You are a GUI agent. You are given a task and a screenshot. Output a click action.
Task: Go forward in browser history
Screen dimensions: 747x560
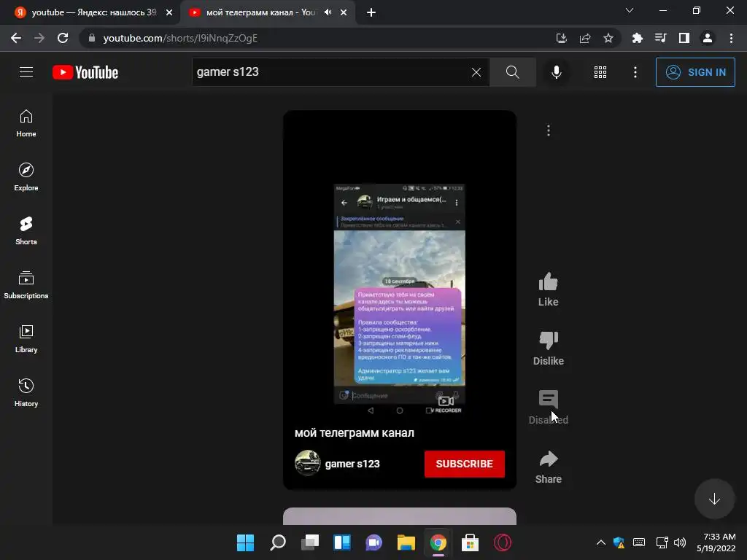point(39,38)
